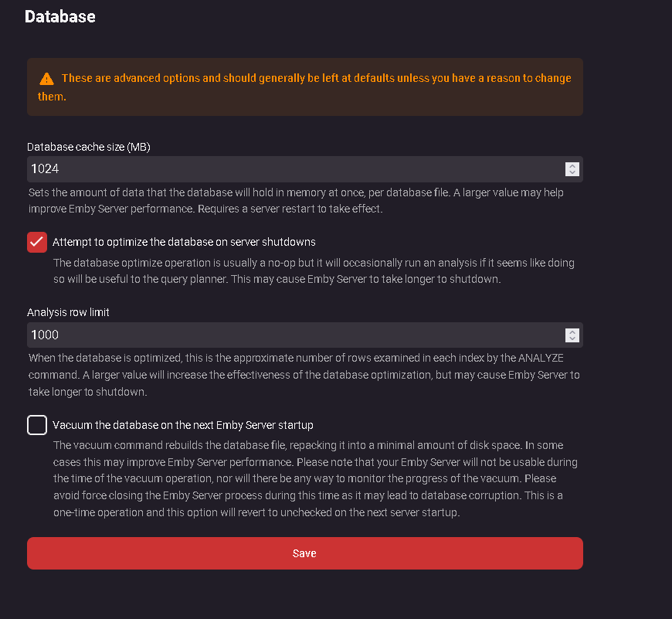Viewport: 672px width, 619px height.
Task: Click into the Analysis row limit field
Action: [294, 335]
